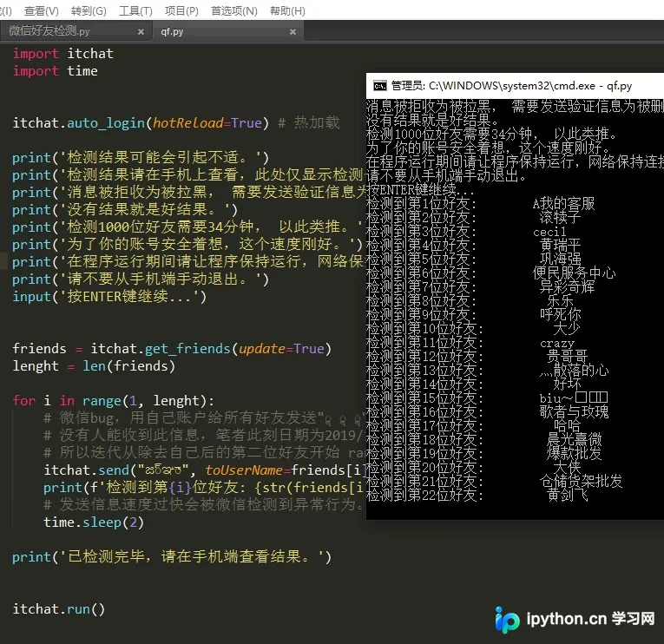Image resolution: width=664 pixels, height=644 pixels.
Task: Click the 'itchat.run()' line
Action: pyautogui.click(x=58, y=609)
